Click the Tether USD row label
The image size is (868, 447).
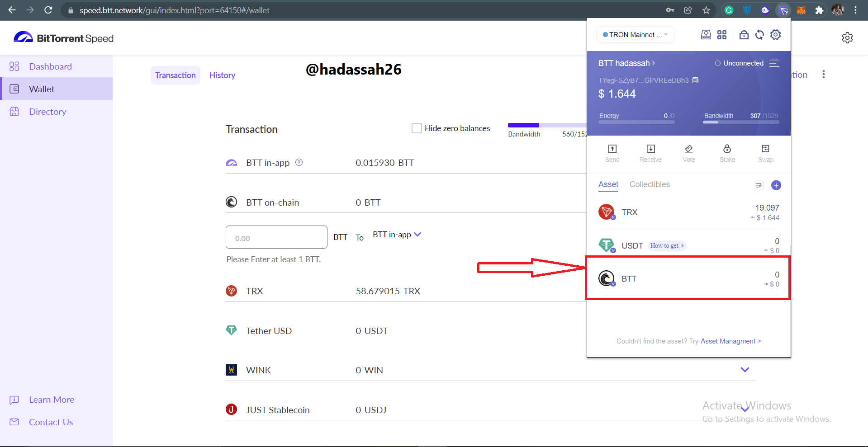(269, 331)
